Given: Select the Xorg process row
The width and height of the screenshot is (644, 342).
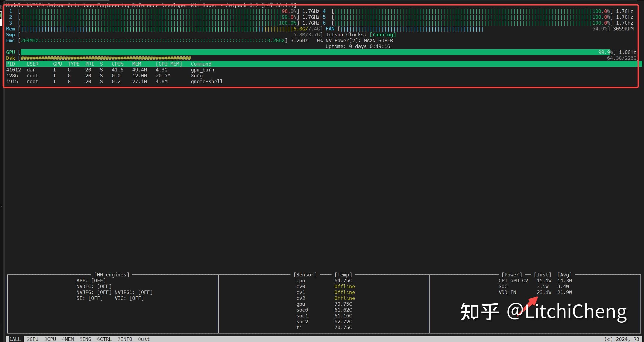Looking at the screenshot, I should click(196, 76).
